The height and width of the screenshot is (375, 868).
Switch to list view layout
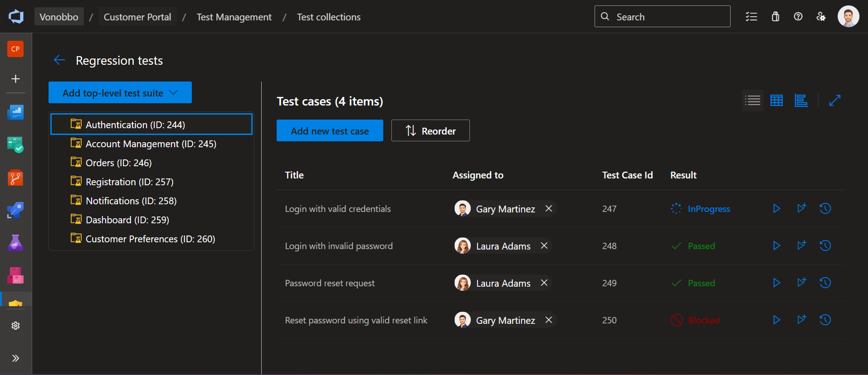click(752, 101)
